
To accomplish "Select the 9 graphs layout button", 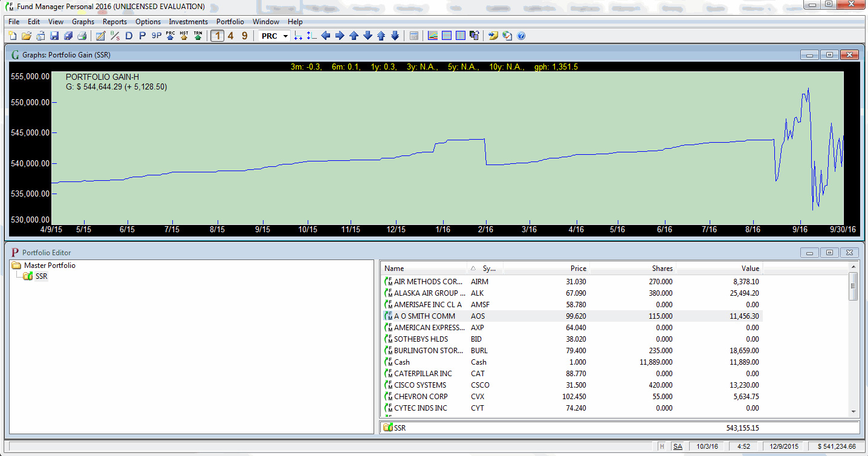I will tap(244, 35).
